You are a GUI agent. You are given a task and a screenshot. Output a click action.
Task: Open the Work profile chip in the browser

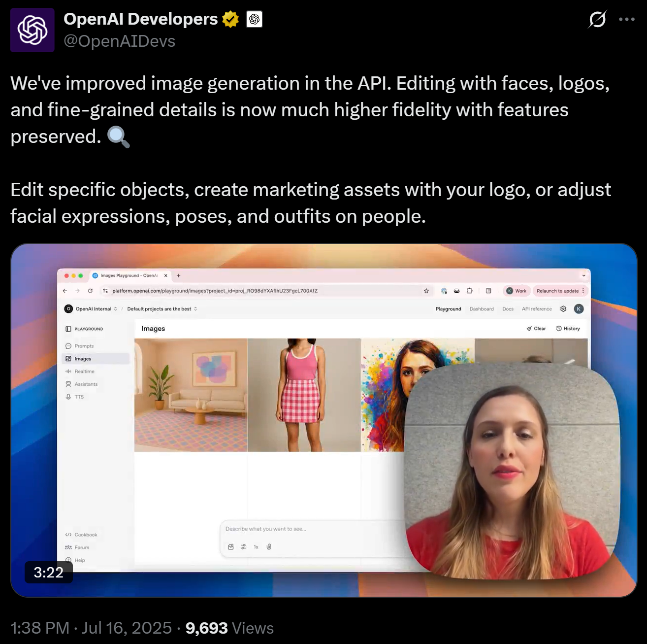[x=517, y=291]
